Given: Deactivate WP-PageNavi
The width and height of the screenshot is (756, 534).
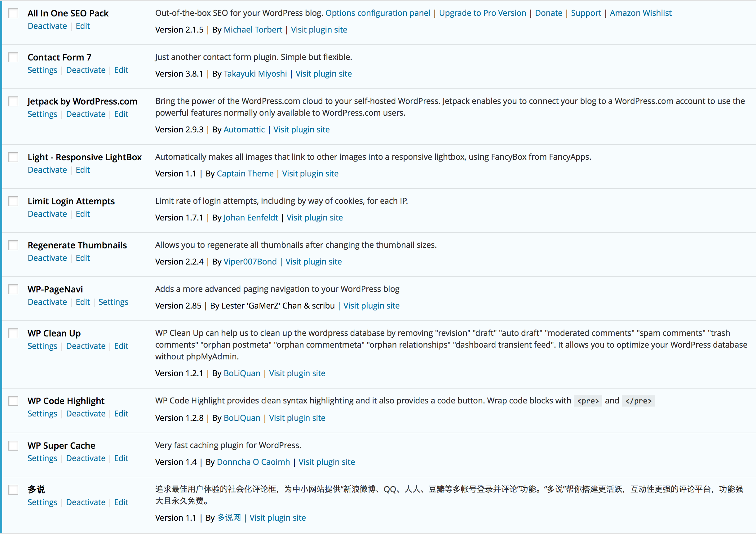Looking at the screenshot, I should (47, 302).
